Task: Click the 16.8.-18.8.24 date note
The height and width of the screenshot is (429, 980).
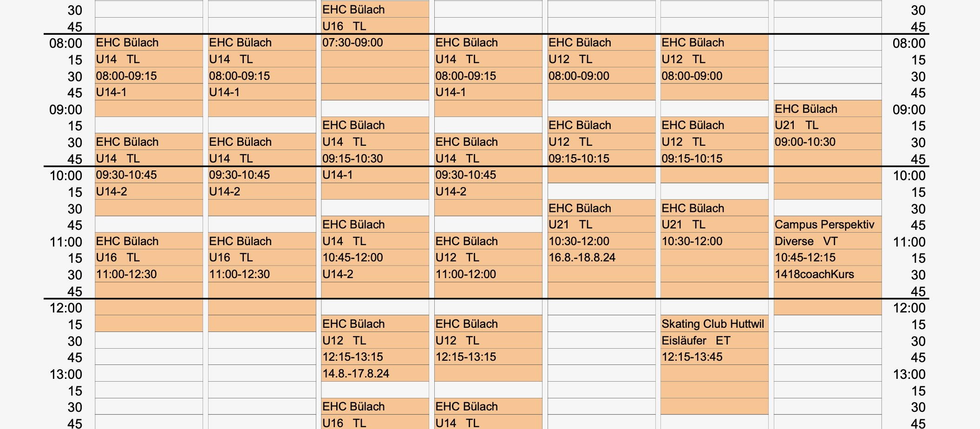Action: (x=582, y=258)
